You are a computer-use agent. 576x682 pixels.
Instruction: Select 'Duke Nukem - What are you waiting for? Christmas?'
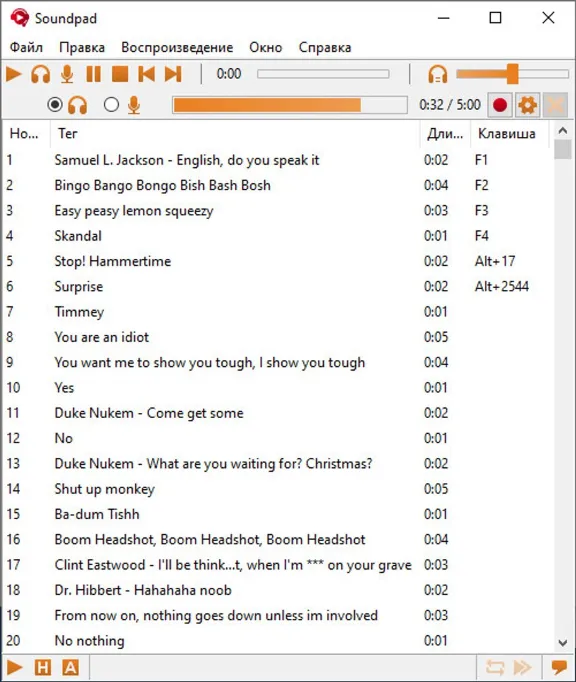(x=278, y=463)
